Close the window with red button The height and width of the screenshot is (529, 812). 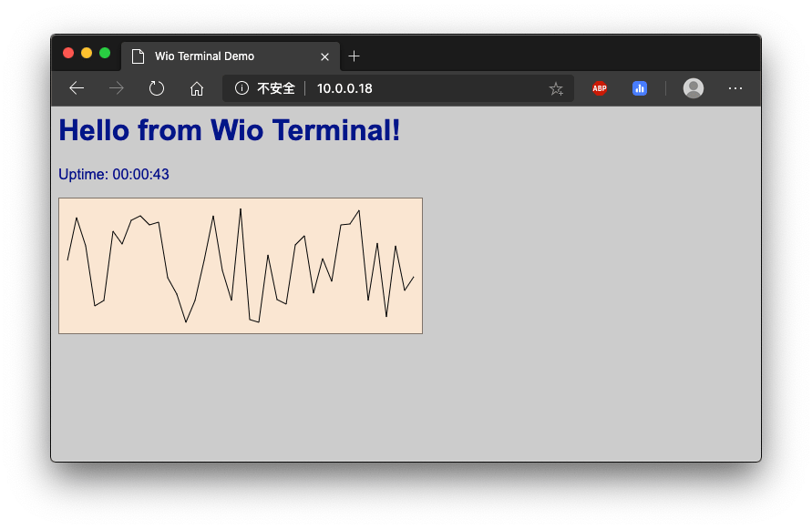[x=68, y=54]
